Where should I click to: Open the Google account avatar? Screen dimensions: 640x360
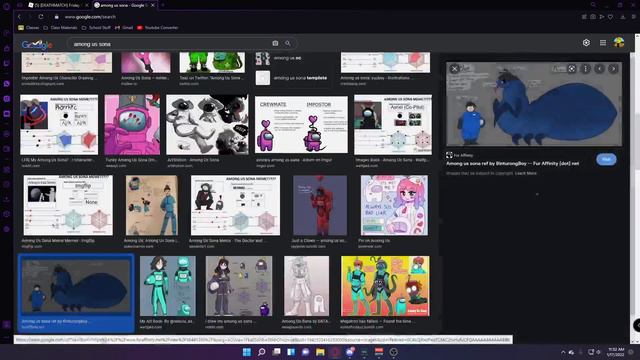click(619, 42)
